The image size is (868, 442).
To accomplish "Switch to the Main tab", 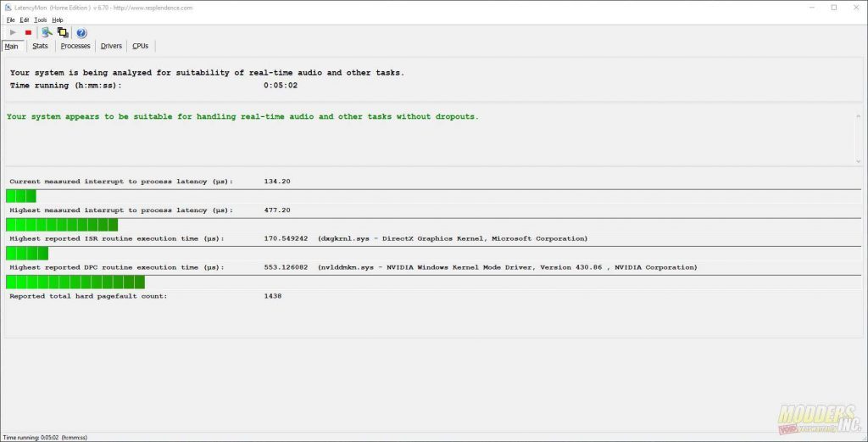I will tap(12, 47).
